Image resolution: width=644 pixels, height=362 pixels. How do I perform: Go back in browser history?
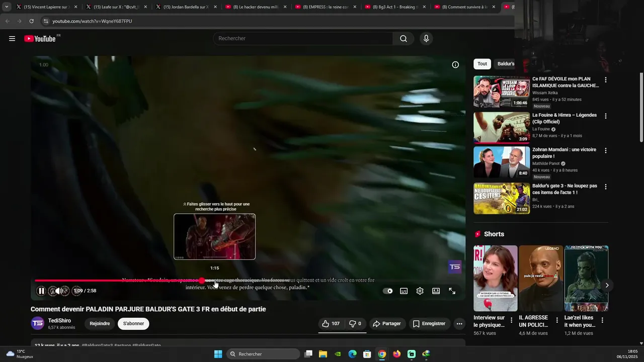[x=7, y=21]
